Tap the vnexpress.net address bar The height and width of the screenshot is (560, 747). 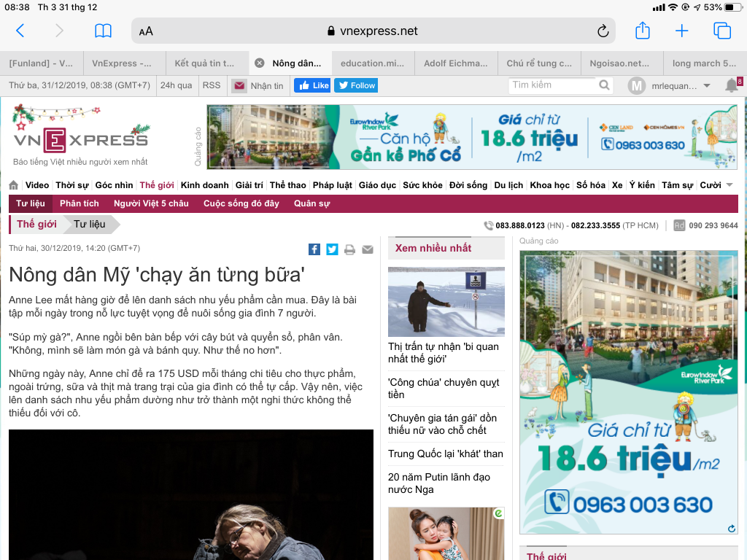pos(373,31)
